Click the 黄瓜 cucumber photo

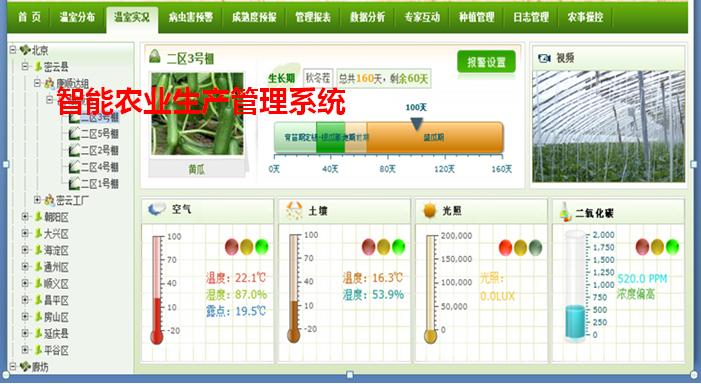pyautogui.click(x=198, y=114)
